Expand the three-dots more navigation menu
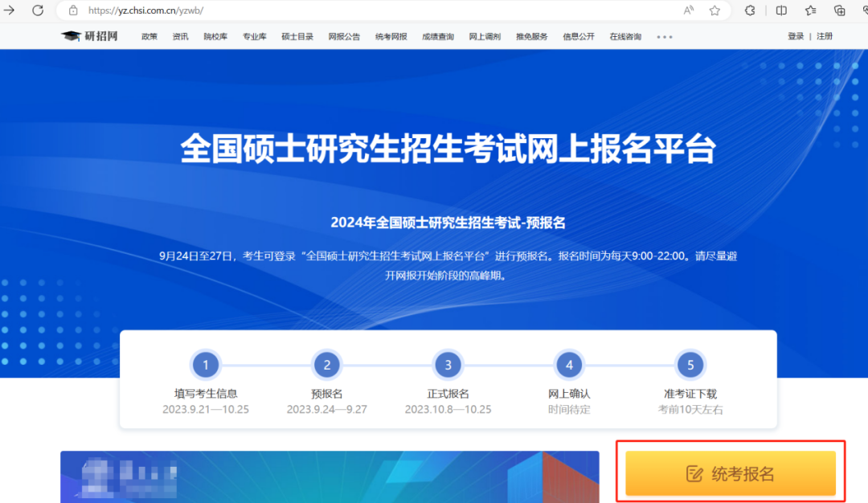Image resolution: width=868 pixels, height=503 pixels. point(664,37)
